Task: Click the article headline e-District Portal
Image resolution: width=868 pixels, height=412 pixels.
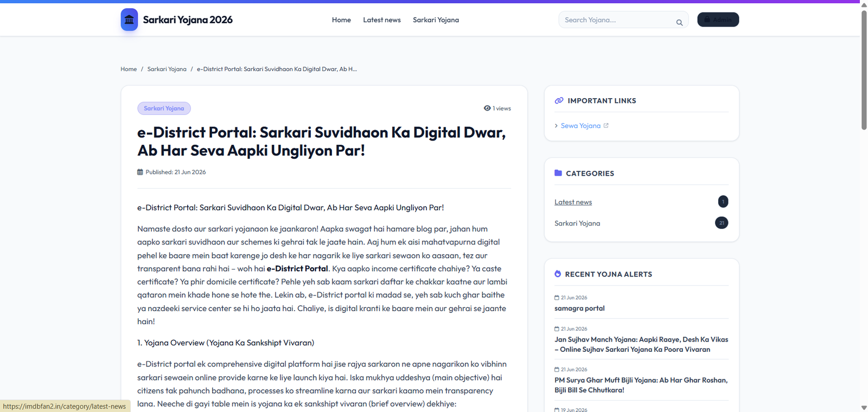Action: point(322,141)
